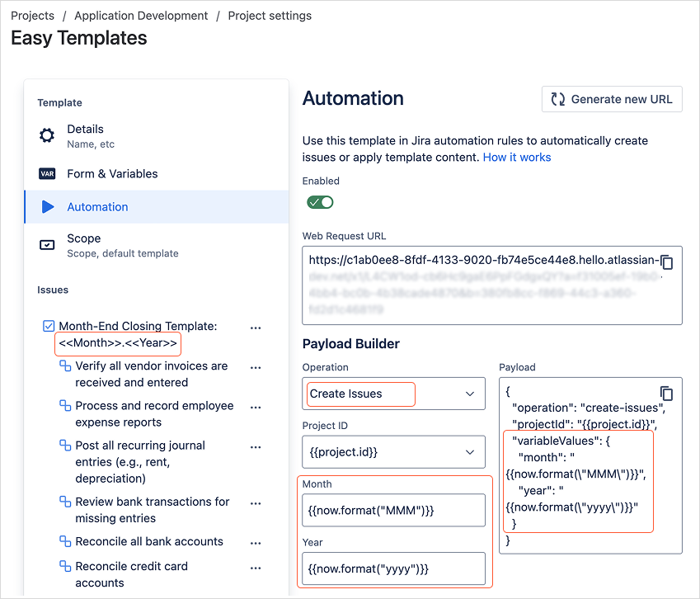Click subtask icon beside Process employee expense reports
Image resolution: width=700 pixels, height=599 pixels.
65,407
